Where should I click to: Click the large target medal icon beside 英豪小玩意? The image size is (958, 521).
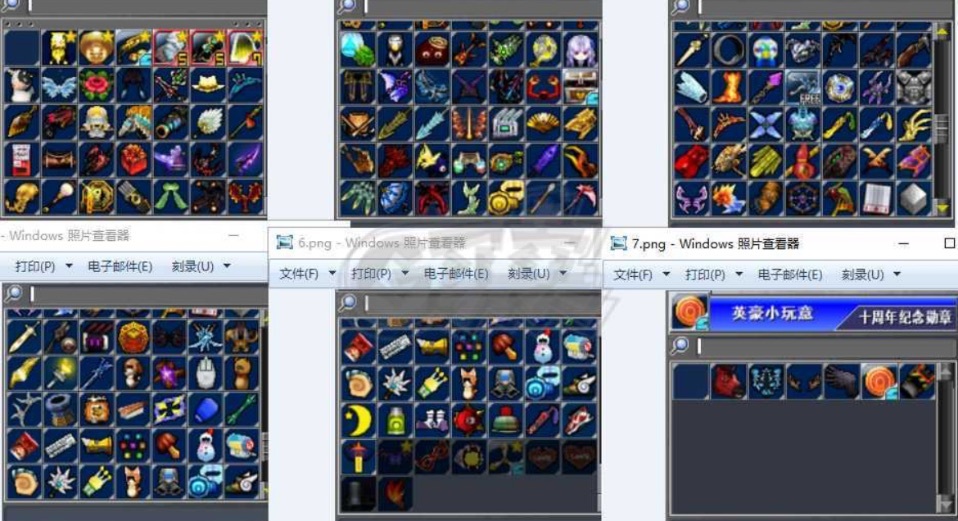tap(689, 312)
